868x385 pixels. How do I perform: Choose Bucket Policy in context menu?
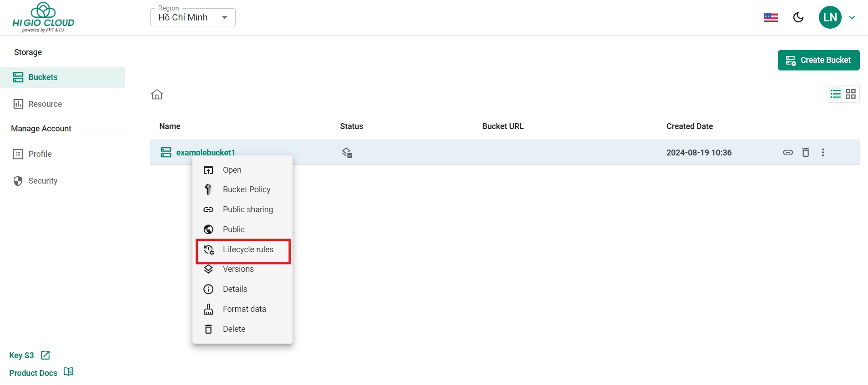(246, 190)
